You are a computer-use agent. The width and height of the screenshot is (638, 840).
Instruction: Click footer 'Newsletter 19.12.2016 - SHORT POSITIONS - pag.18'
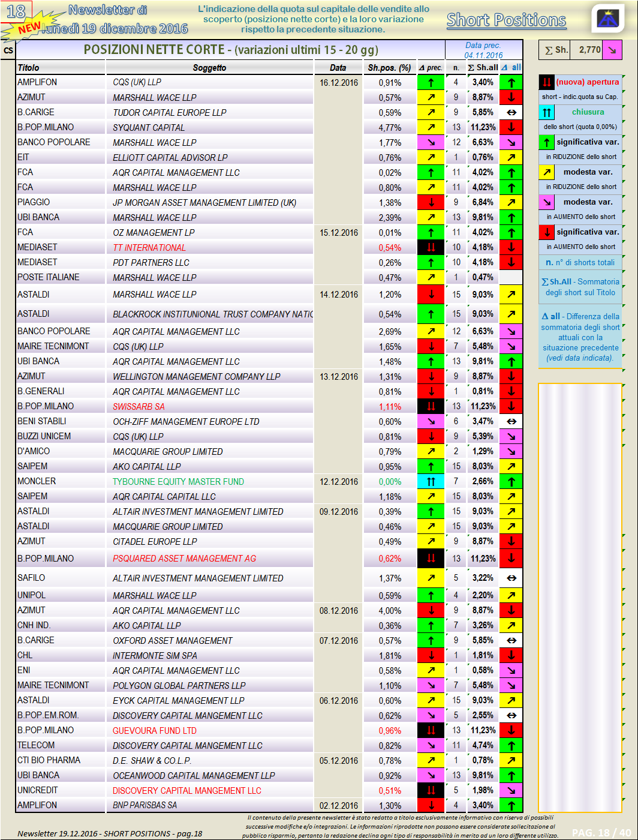(x=110, y=833)
